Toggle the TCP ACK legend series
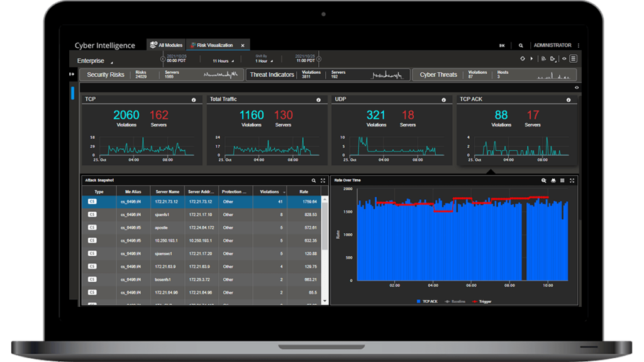Viewport: 644px width, 362px height. 427,302
